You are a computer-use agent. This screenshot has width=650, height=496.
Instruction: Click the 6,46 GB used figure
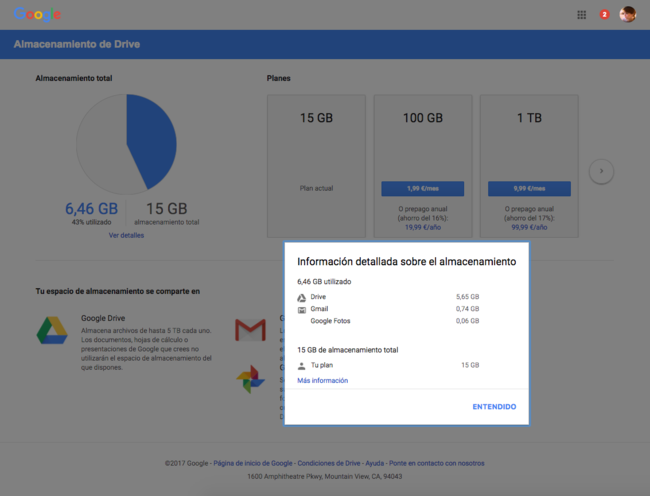92,208
